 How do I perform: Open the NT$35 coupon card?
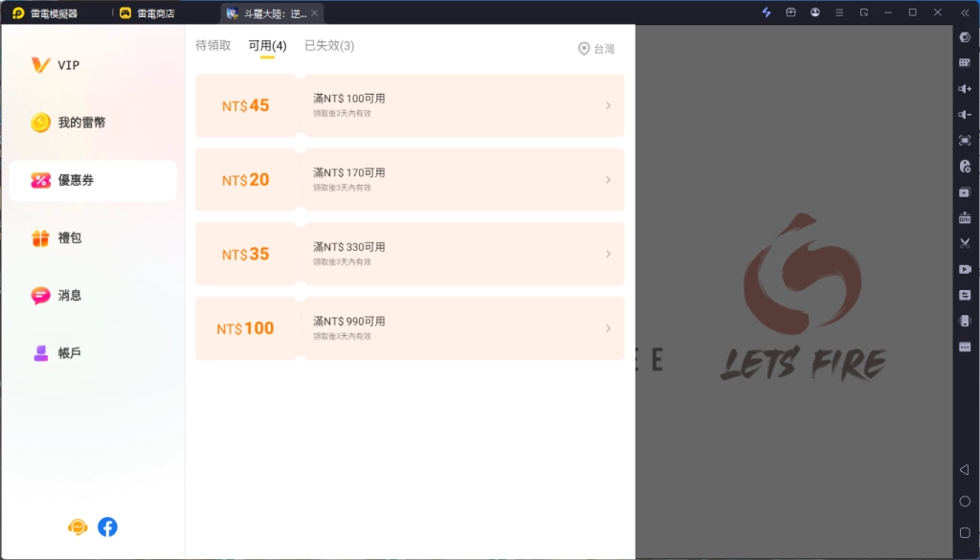tap(410, 255)
